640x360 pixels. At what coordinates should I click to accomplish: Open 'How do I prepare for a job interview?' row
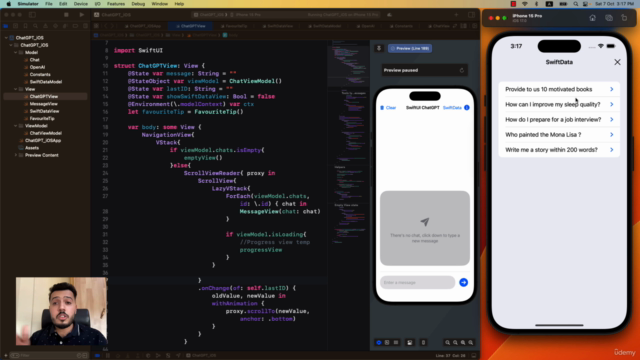coord(559,119)
